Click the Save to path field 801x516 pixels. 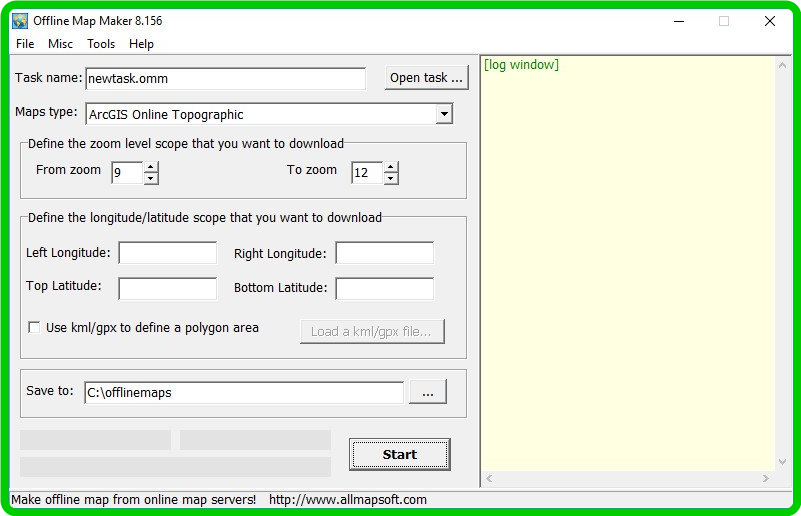pyautogui.click(x=244, y=393)
